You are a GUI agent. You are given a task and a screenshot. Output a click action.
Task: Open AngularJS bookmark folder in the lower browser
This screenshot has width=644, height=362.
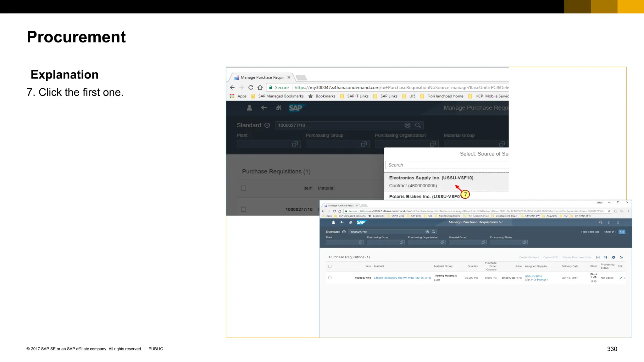pyautogui.click(x=549, y=216)
